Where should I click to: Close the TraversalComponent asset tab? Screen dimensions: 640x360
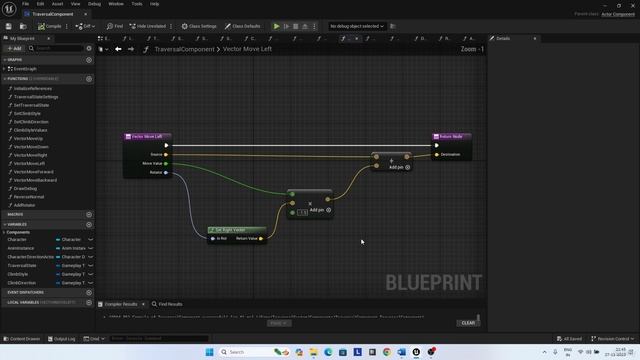(85, 14)
